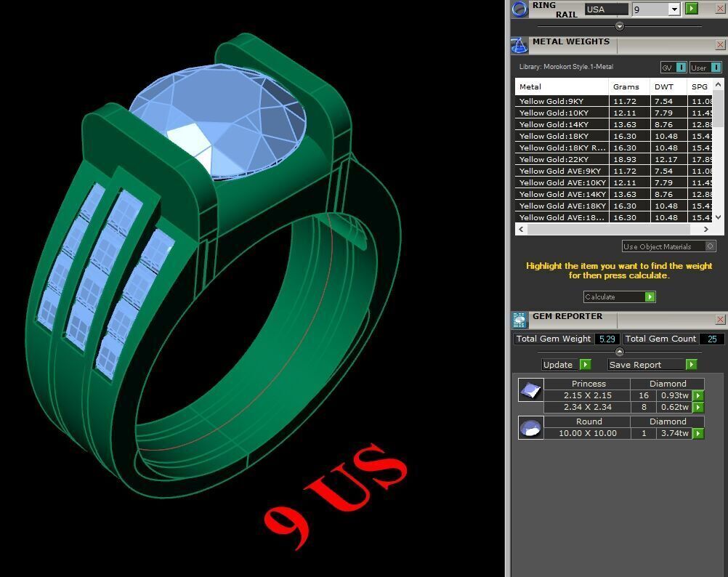Click the Ring Rail tool icon
728x577 pixels.
click(x=520, y=9)
